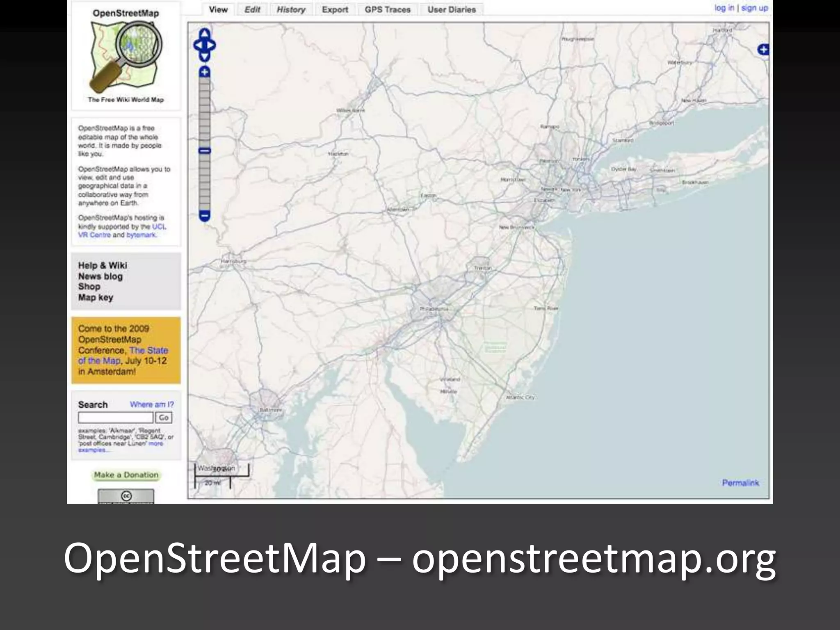Image resolution: width=840 pixels, height=630 pixels.
Task: Click the Creative Commons license badge
Action: click(126, 496)
